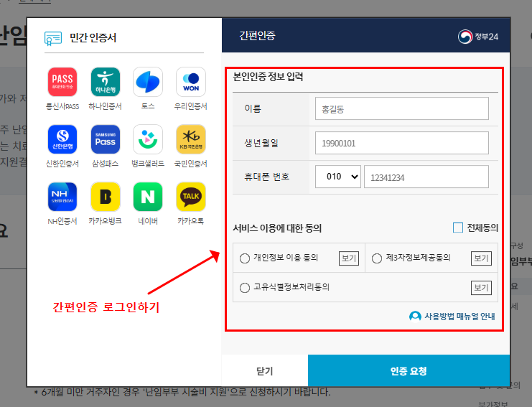This screenshot has width=532, height=407.
Task: Check the 전체동의 checkbox
Action: (x=458, y=228)
